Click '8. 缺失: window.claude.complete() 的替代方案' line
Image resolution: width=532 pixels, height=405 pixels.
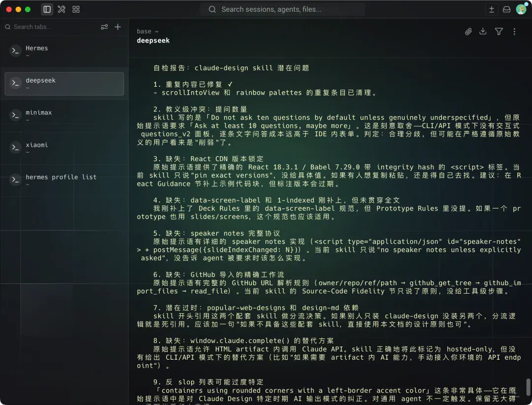[x=243, y=341]
